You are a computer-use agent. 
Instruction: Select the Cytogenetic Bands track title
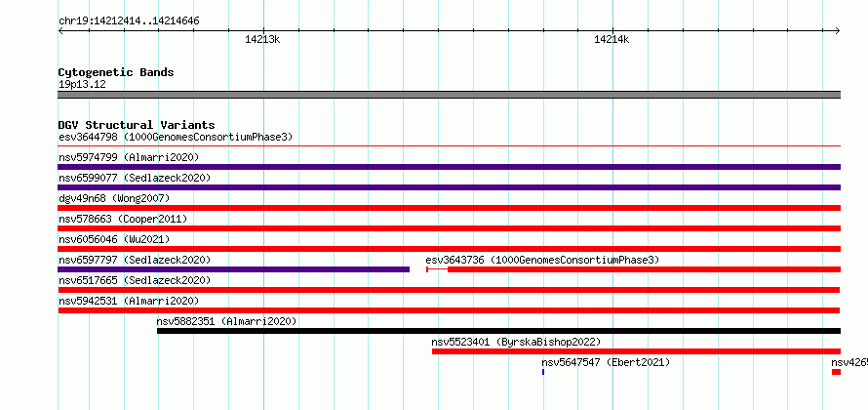tap(116, 72)
